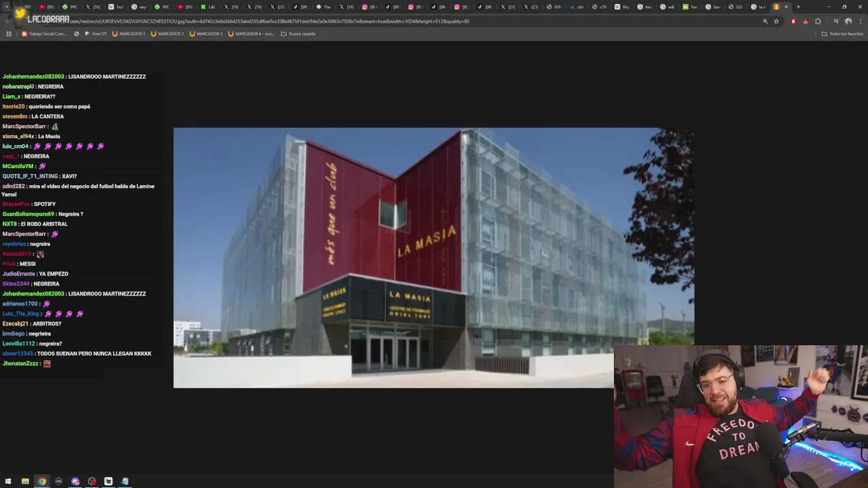This screenshot has width=868, height=488.
Task: Open a new browser tab
Action: pos(798,7)
